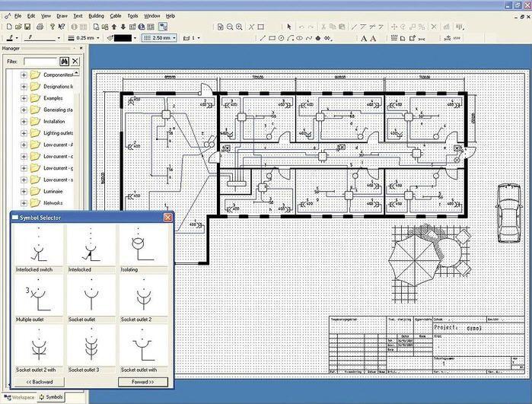Choose the Socket outlet 3 symbol
Viewport: 532px width, 404px height.
[x=91, y=347]
